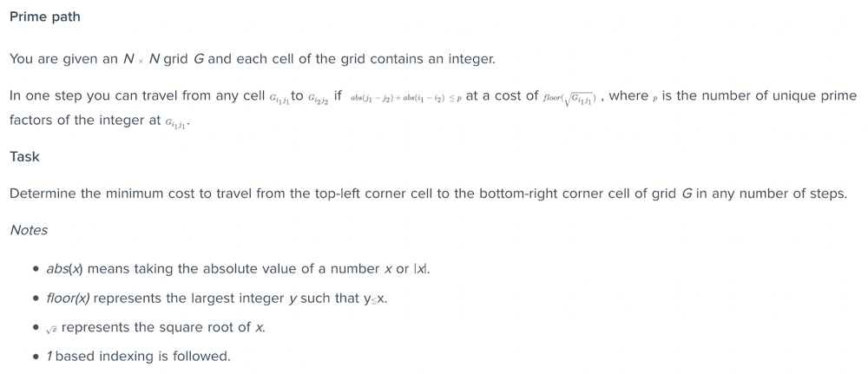The height and width of the screenshot is (374, 868).
Task: Click the "1 based indexing is followed" note
Action: (x=138, y=356)
